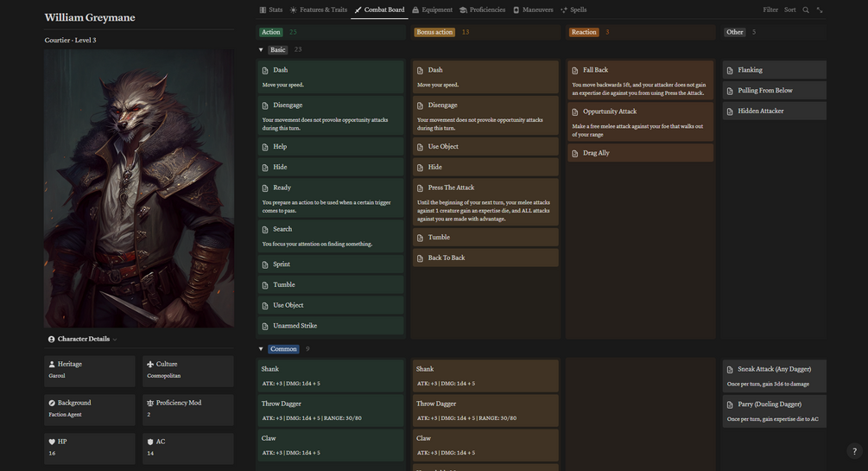868x471 pixels.
Task: Open the Disengage card in Bonus action column
Action: coord(485,115)
